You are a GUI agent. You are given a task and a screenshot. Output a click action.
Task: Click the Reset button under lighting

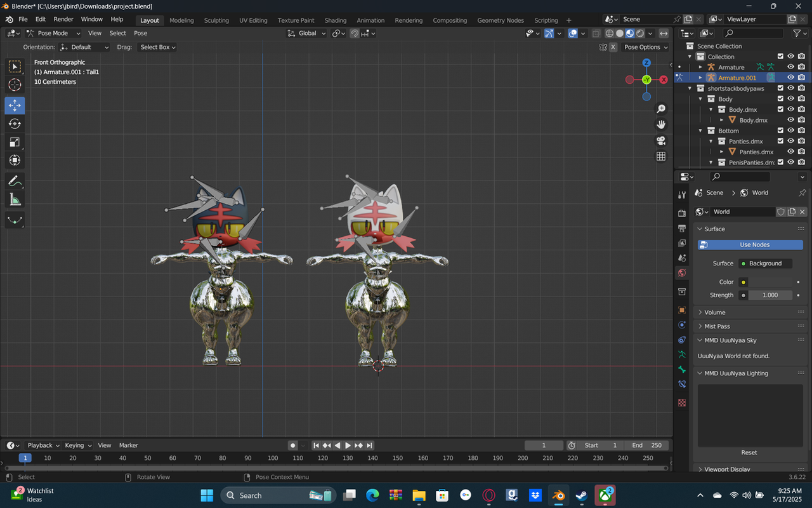click(x=749, y=452)
